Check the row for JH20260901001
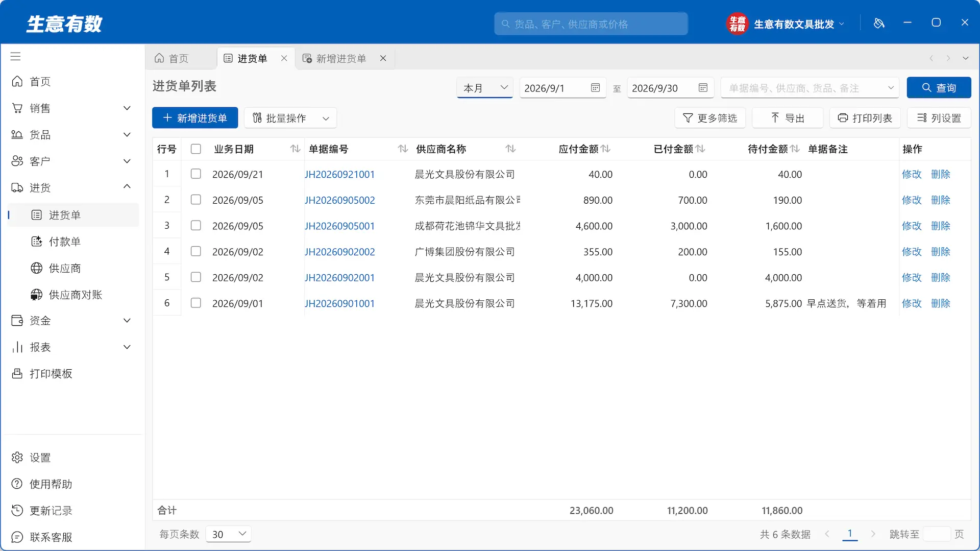The width and height of the screenshot is (980, 551). tap(195, 303)
